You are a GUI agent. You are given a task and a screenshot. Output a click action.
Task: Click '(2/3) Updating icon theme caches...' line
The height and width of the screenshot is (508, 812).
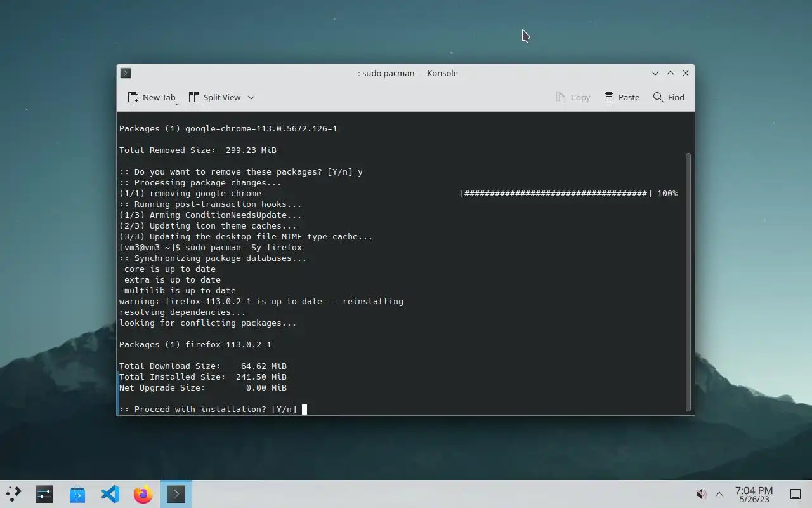point(208,225)
